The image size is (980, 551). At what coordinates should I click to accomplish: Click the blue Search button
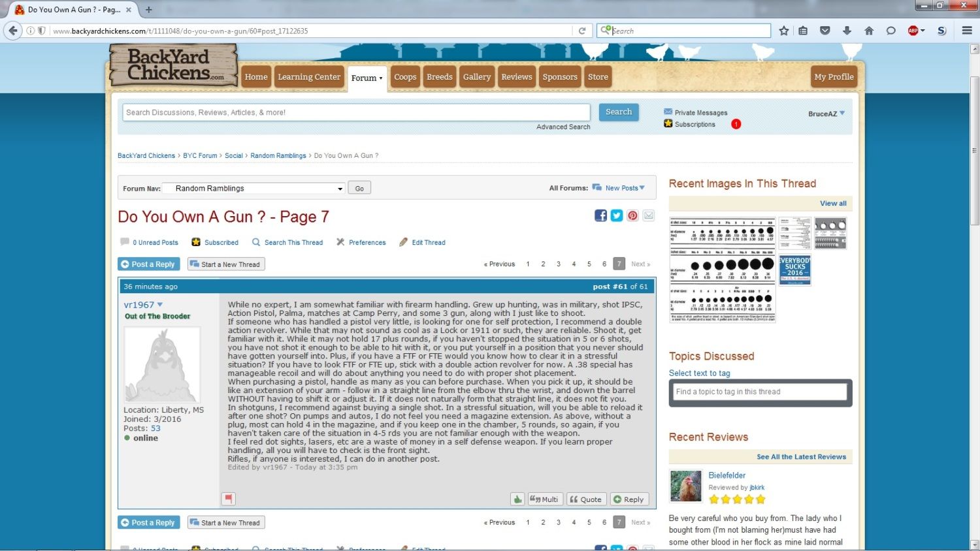(618, 112)
